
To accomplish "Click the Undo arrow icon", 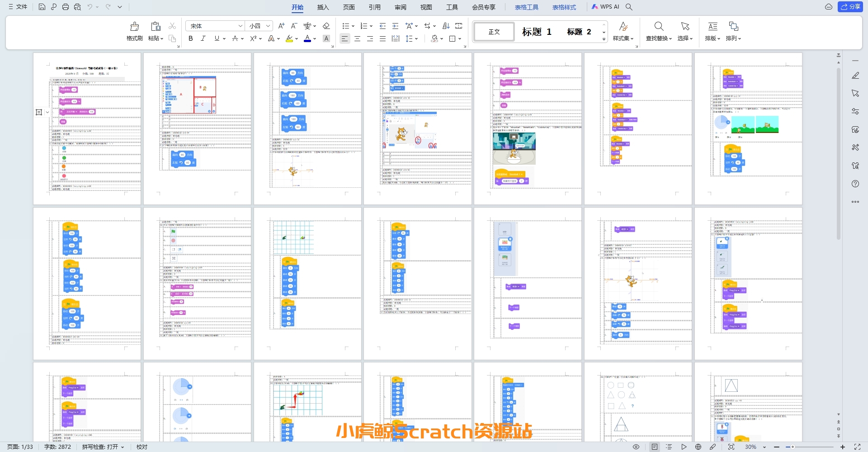I will pyautogui.click(x=90, y=7).
